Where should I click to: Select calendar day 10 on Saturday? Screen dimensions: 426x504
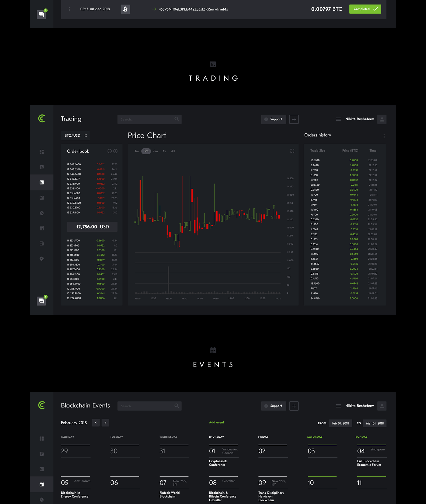pyautogui.click(x=311, y=483)
